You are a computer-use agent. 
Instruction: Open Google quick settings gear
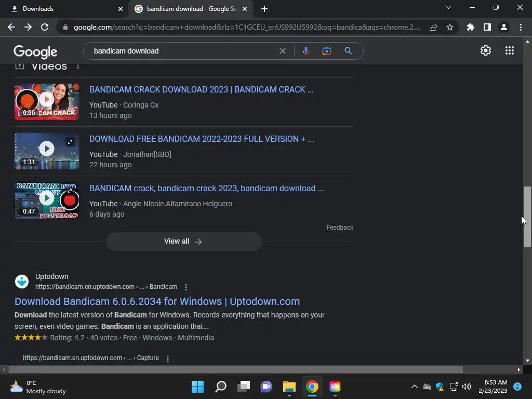[486, 50]
